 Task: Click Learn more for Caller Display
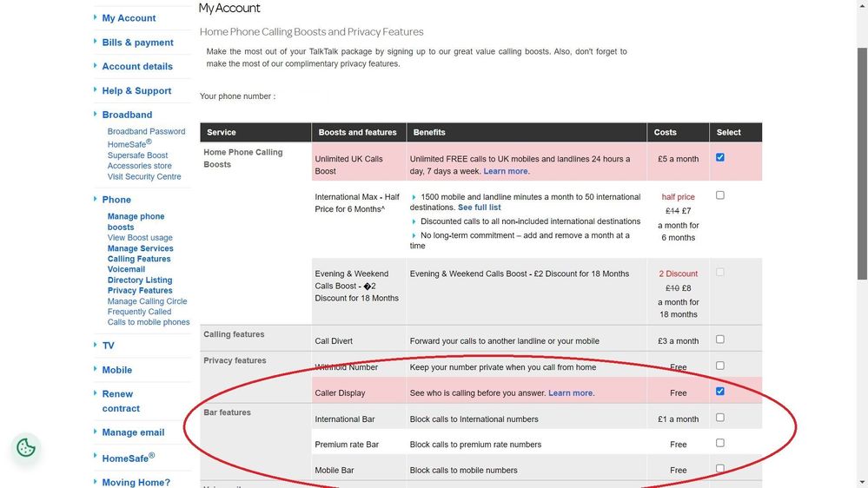pyautogui.click(x=570, y=392)
